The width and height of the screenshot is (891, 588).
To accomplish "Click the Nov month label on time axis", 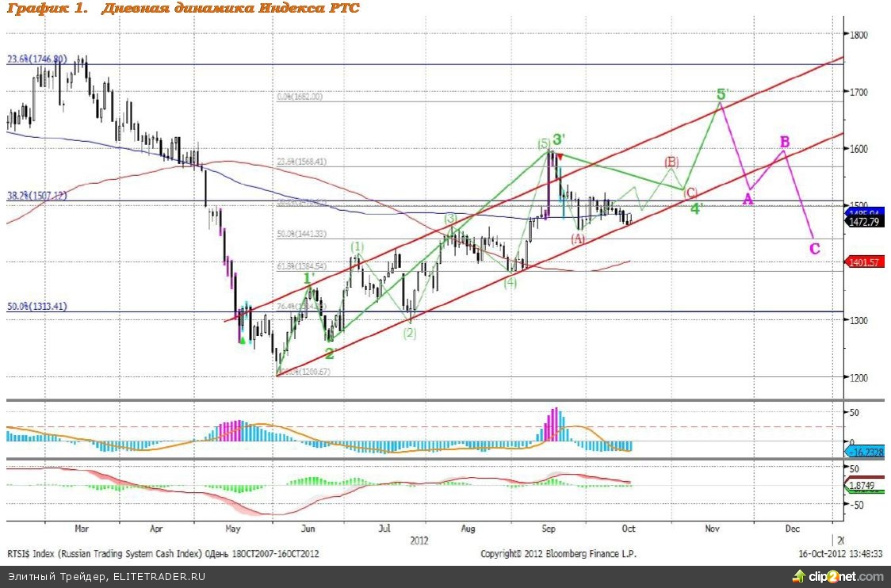I will [711, 528].
